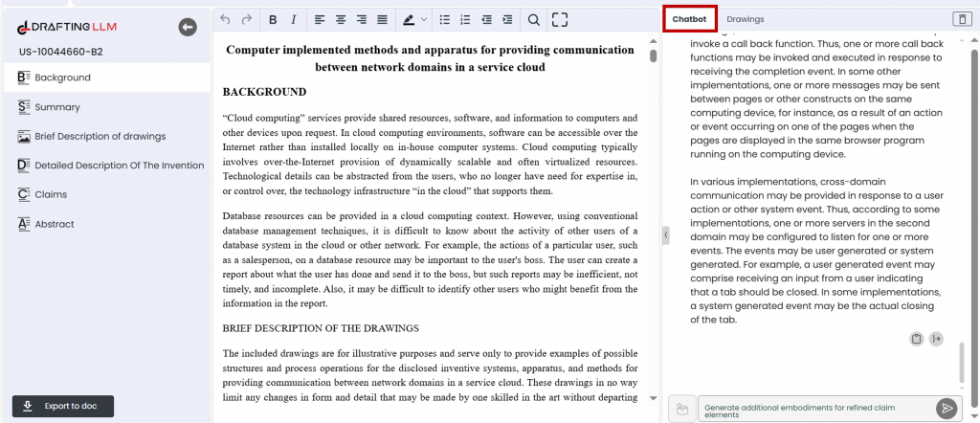Click the undo arrow in editor toolbar
This screenshot has height=423, width=980.
pyautogui.click(x=226, y=20)
